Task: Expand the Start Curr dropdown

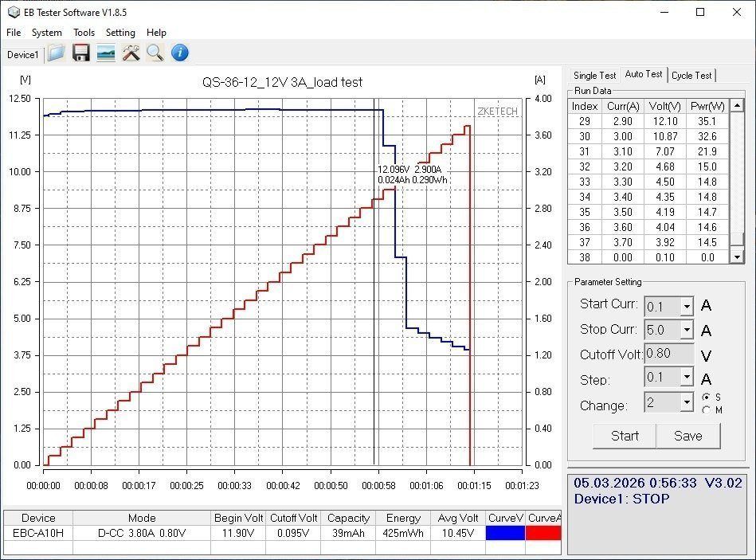Action: (x=686, y=307)
